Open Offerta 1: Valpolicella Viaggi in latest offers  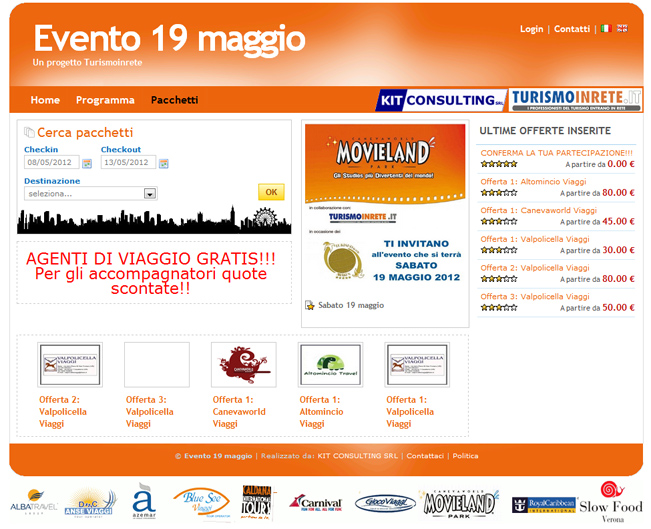(x=535, y=239)
